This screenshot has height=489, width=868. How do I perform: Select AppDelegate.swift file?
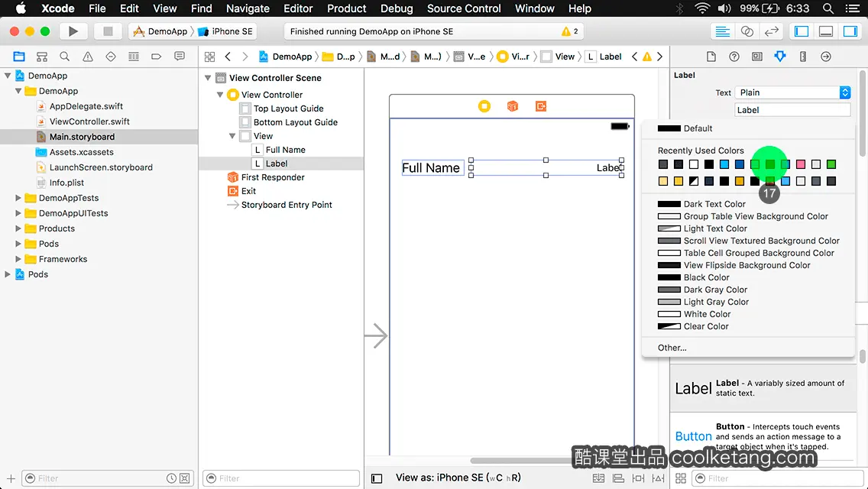tap(86, 106)
